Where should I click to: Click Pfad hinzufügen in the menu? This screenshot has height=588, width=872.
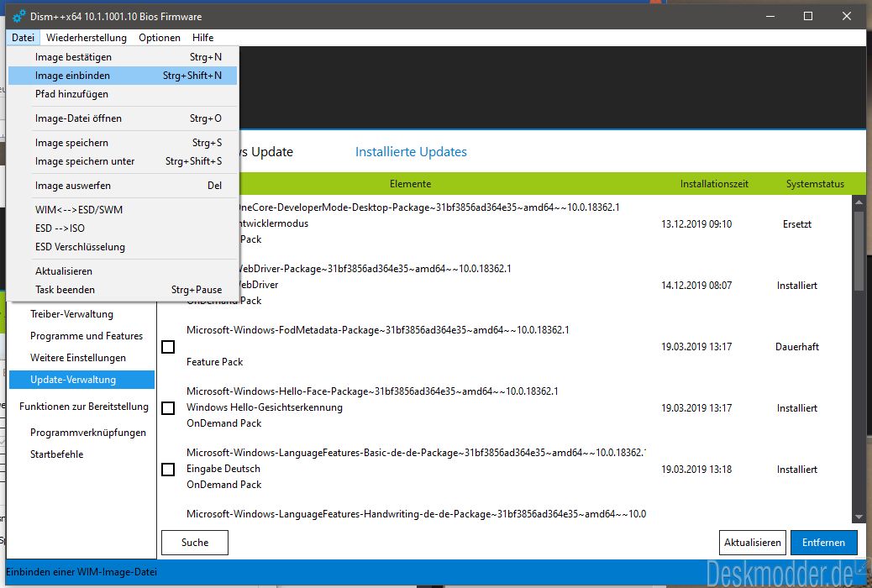pos(123,94)
